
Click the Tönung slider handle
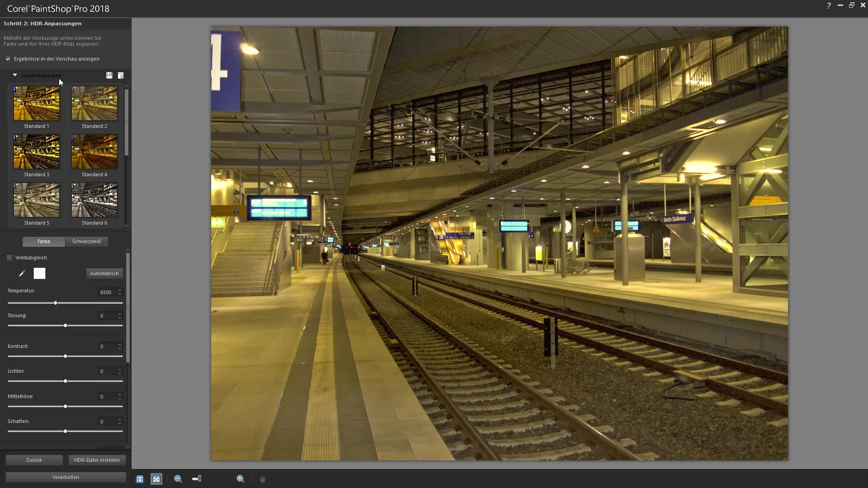[x=66, y=325]
